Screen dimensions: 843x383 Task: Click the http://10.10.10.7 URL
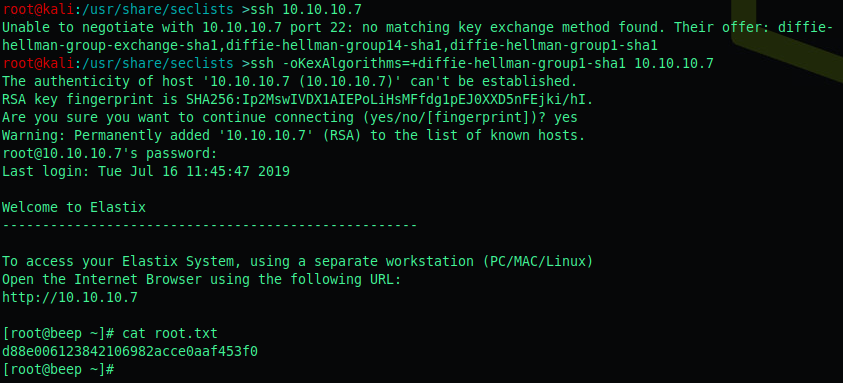(x=70, y=297)
